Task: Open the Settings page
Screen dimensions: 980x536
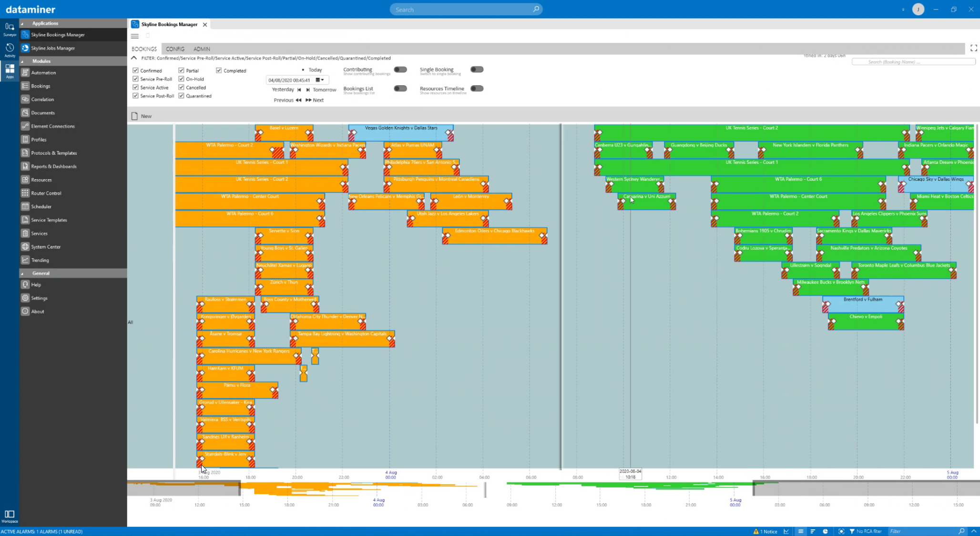Action: pos(39,298)
